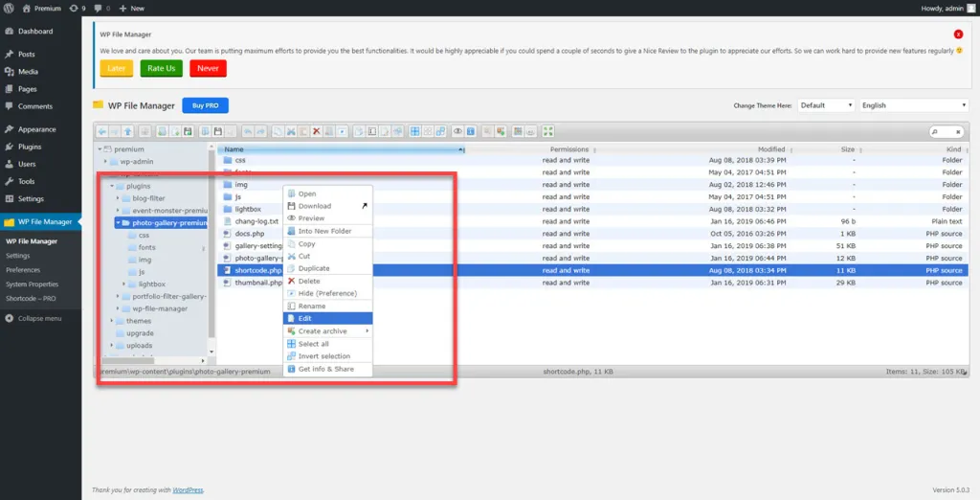Click the green Fullscreen toolbar icon
This screenshot has height=500, width=980.
pyautogui.click(x=548, y=131)
